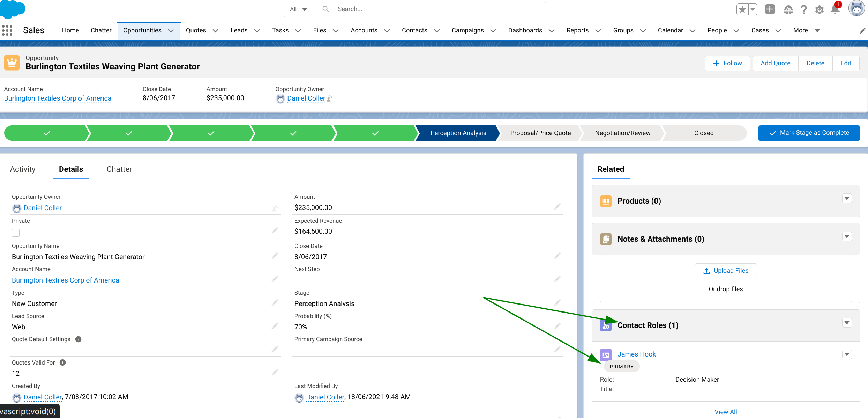The image size is (868, 418).
Task: Open the setup gear icon
Action: click(x=820, y=9)
